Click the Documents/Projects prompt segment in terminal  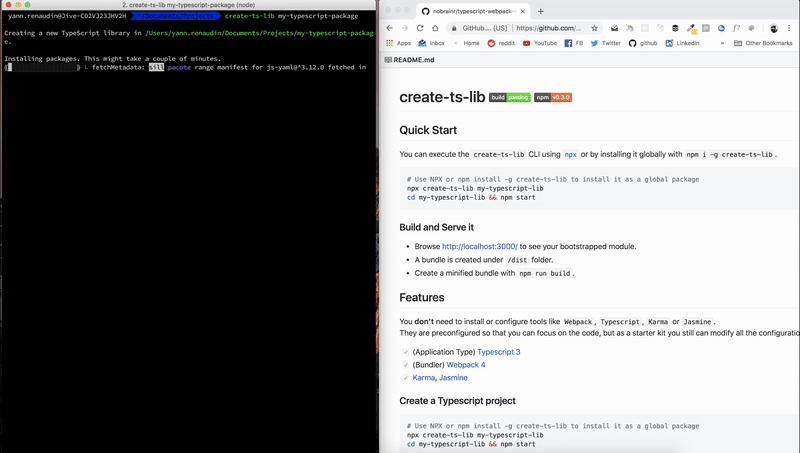[177, 16]
